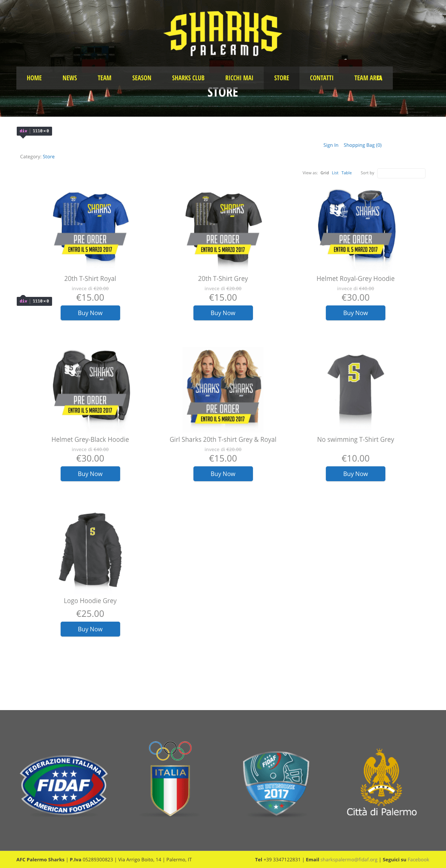The height and width of the screenshot is (868, 446).
Task: Click the Sharks Palermo logo
Action: click(223, 34)
